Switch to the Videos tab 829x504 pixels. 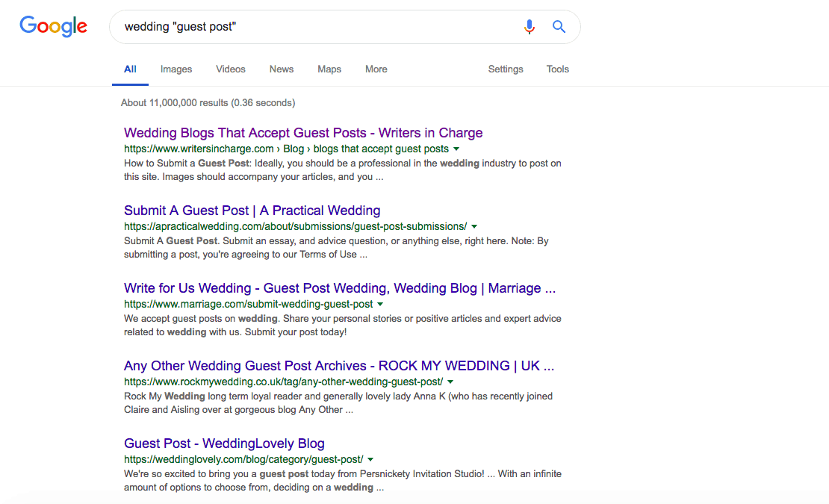pyautogui.click(x=231, y=69)
